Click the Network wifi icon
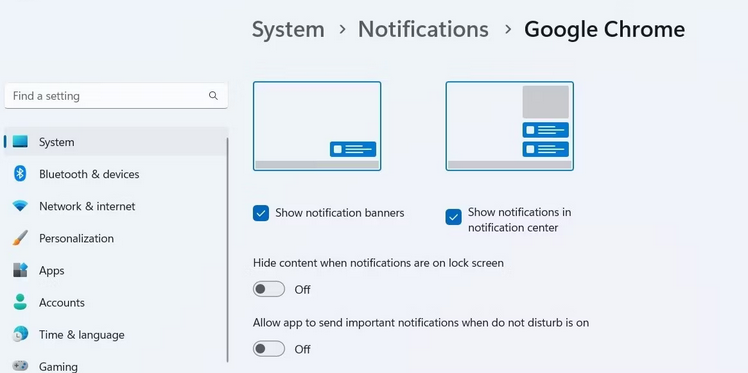Viewport: 748px width, 373px height. point(20,206)
